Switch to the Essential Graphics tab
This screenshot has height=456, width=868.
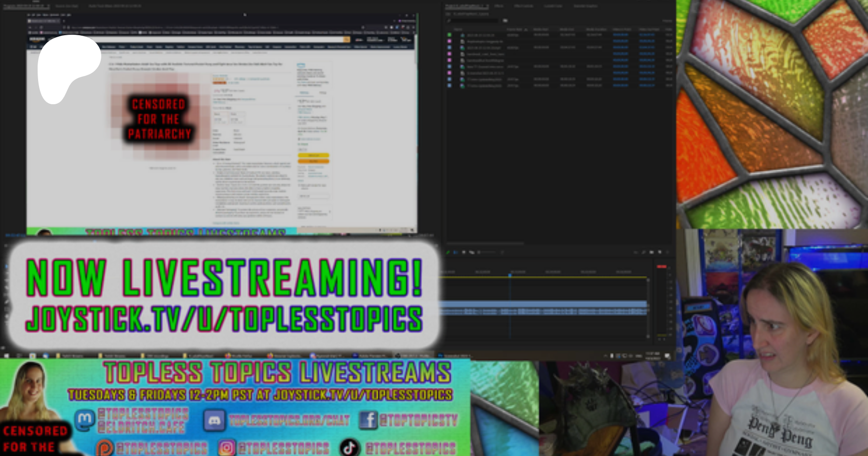[x=585, y=6]
